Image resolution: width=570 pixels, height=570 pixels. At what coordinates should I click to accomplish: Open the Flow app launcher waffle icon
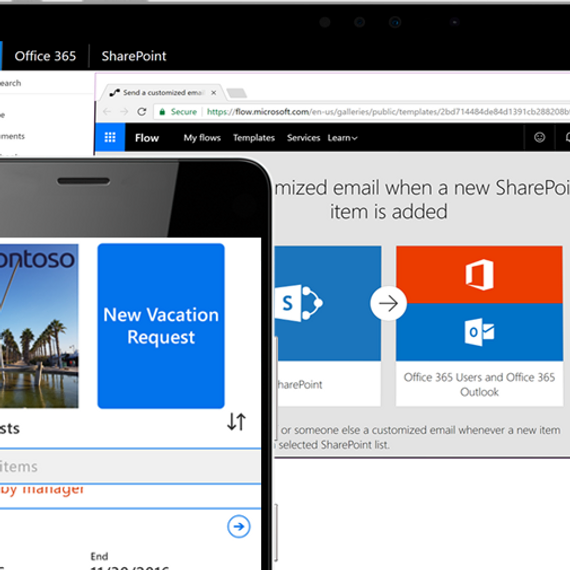coord(110,137)
